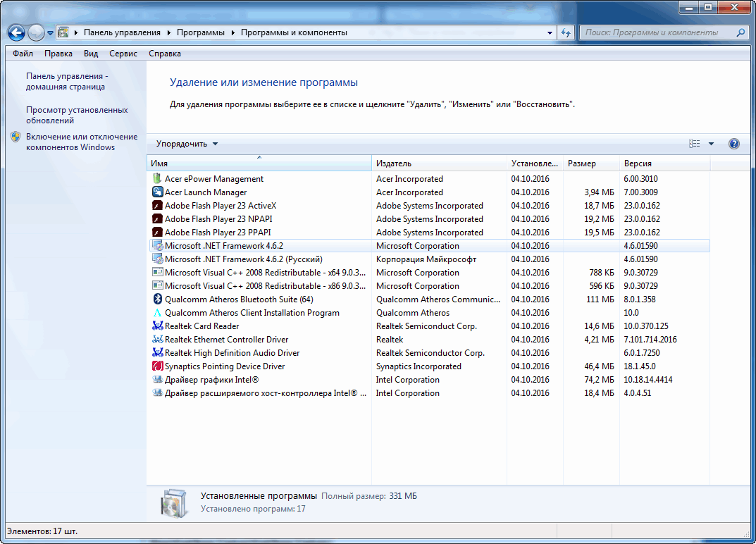The image size is (756, 544).
Task: Click the 74,2 МБ size cell
Action: coord(600,380)
